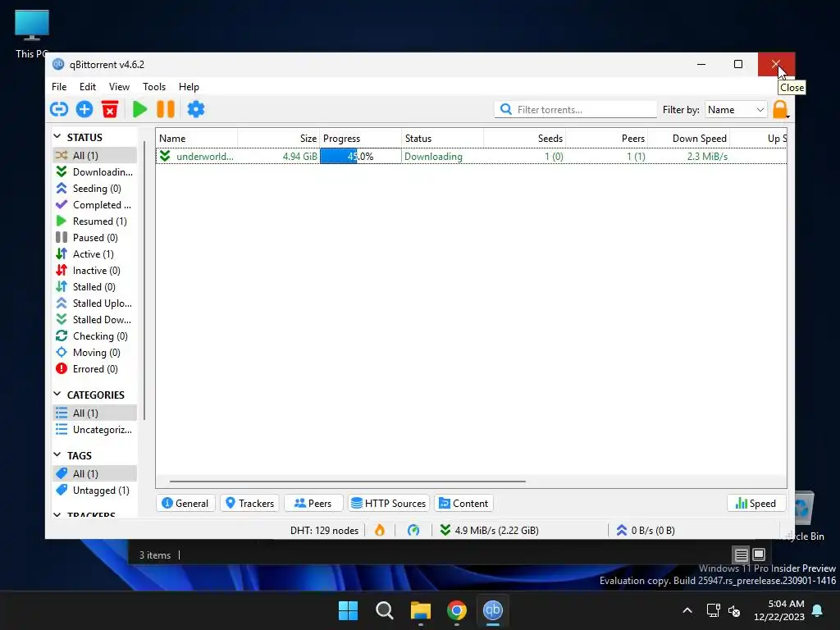This screenshot has width=840, height=630.
Task: Click in the Filter torrents search field
Action: coord(575,109)
